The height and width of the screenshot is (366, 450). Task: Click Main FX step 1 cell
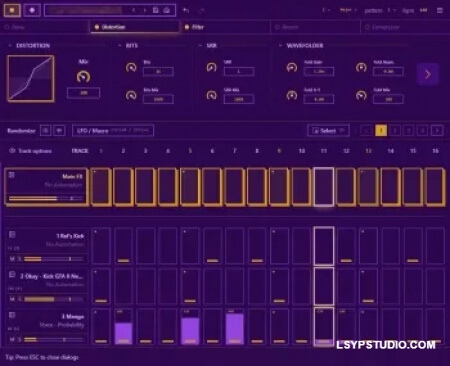tap(101, 187)
